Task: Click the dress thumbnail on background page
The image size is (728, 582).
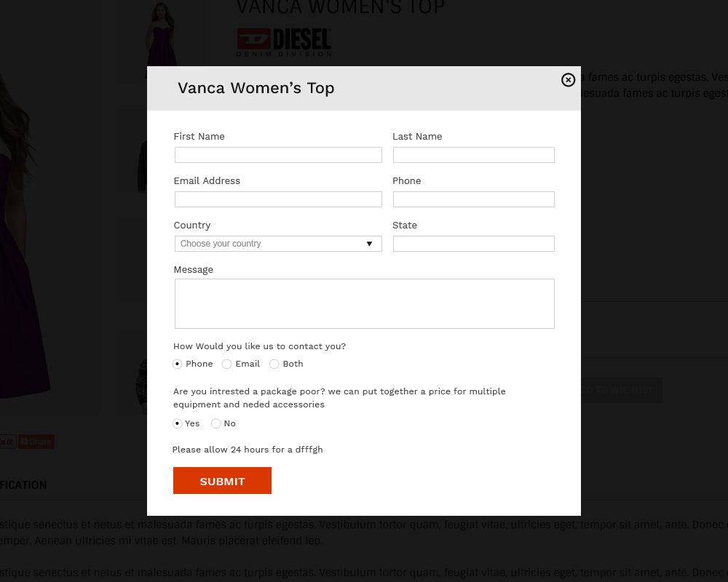Action: (161, 33)
